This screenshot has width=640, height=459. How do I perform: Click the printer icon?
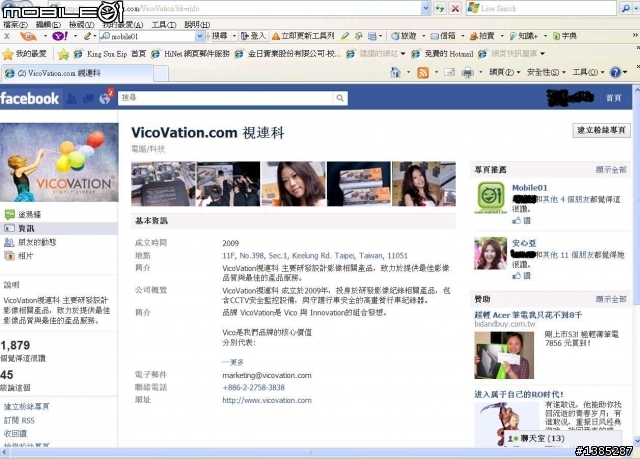(x=467, y=73)
